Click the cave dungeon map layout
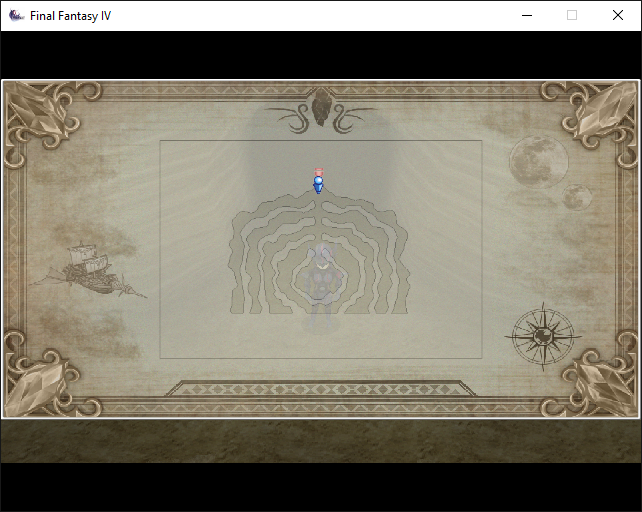642x512 pixels. click(319, 252)
